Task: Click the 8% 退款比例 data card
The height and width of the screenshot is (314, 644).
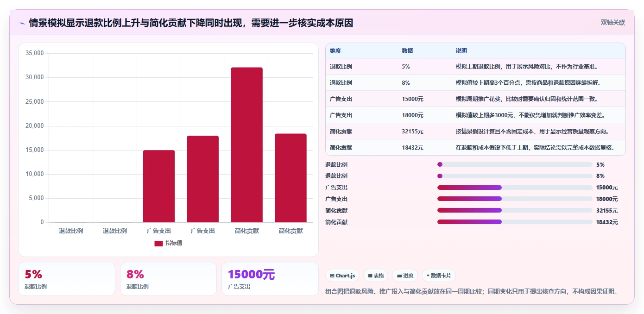Action: pyautogui.click(x=168, y=279)
